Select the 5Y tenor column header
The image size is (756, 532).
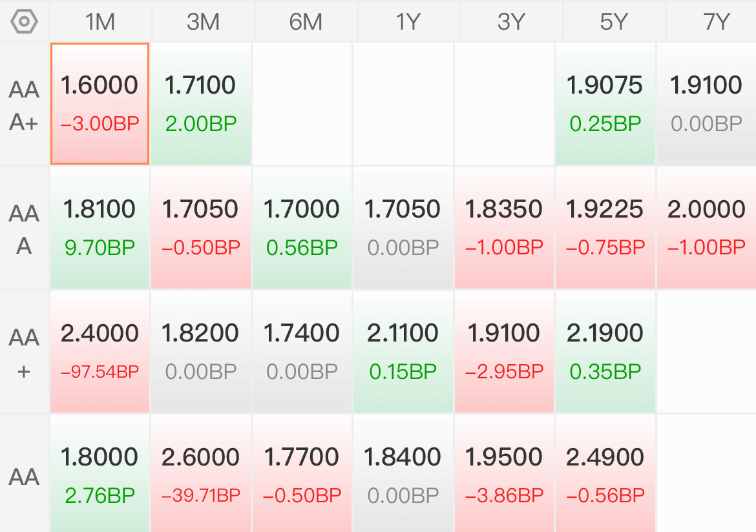pos(614,22)
